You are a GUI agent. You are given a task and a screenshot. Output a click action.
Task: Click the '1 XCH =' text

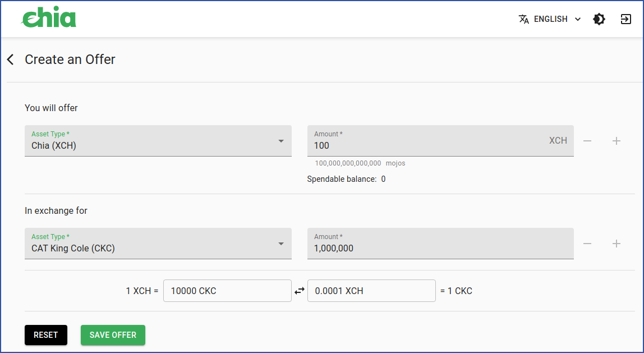pyautogui.click(x=142, y=291)
